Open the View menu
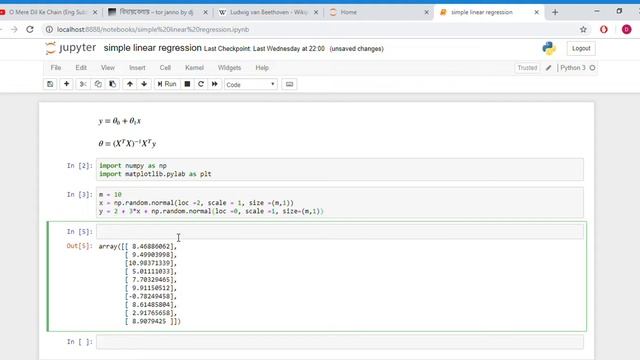The height and width of the screenshot is (360, 640). (108, 68)
